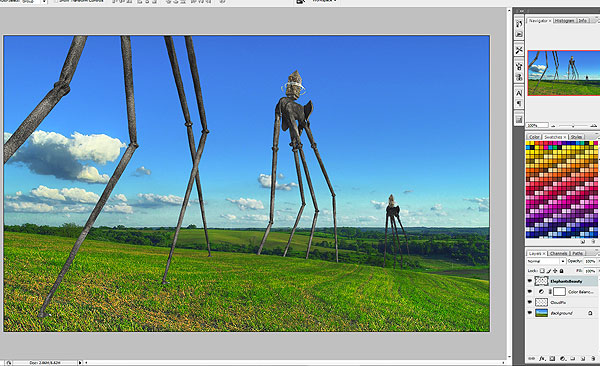The image size is (600, 366).
Task: Open the Paragraph panel dock icon
Action: click(x=519, y=104)
